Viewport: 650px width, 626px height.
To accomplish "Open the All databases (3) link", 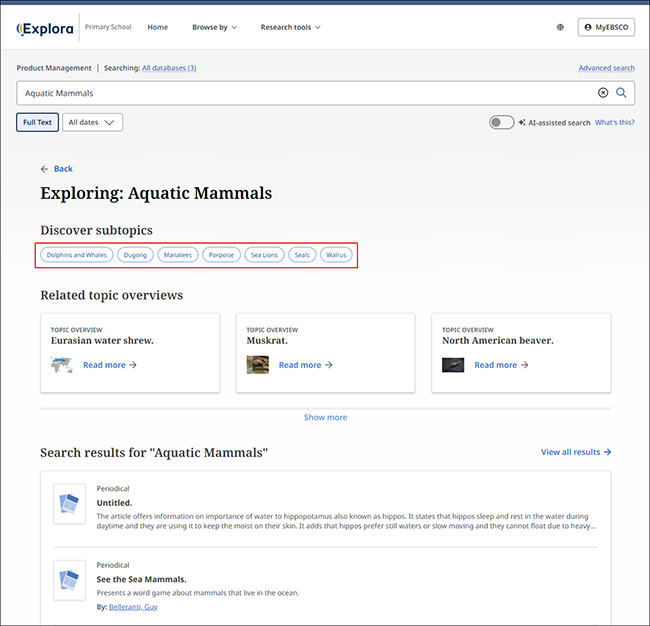I will 169,68.
